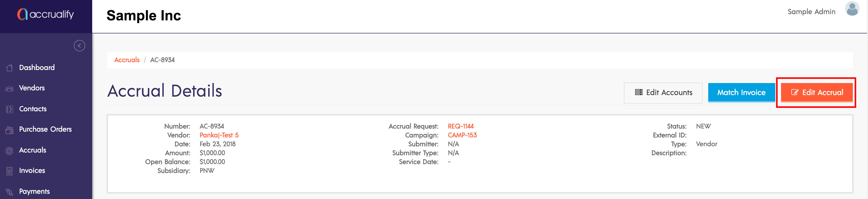Click the Invoices document icon

point(9,171)
